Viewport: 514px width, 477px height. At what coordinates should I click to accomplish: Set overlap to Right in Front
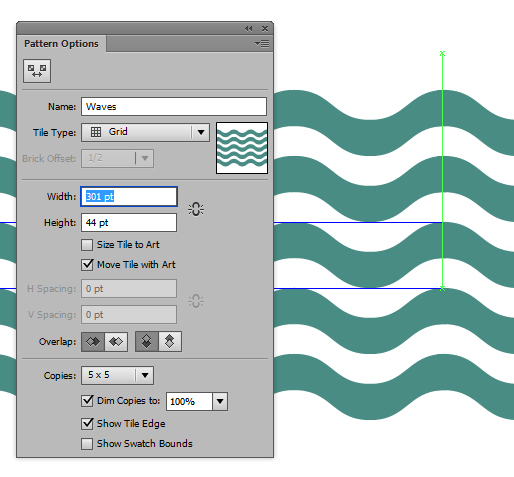[116, 342]
